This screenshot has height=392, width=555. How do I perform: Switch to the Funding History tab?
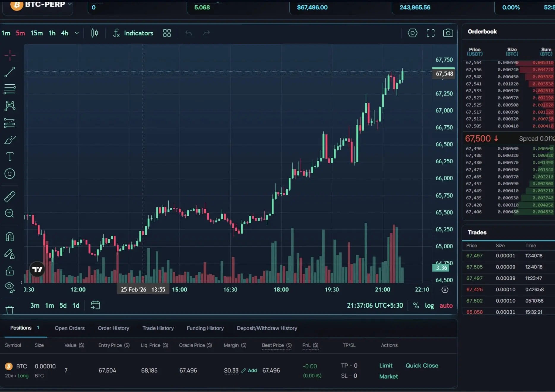205,328
